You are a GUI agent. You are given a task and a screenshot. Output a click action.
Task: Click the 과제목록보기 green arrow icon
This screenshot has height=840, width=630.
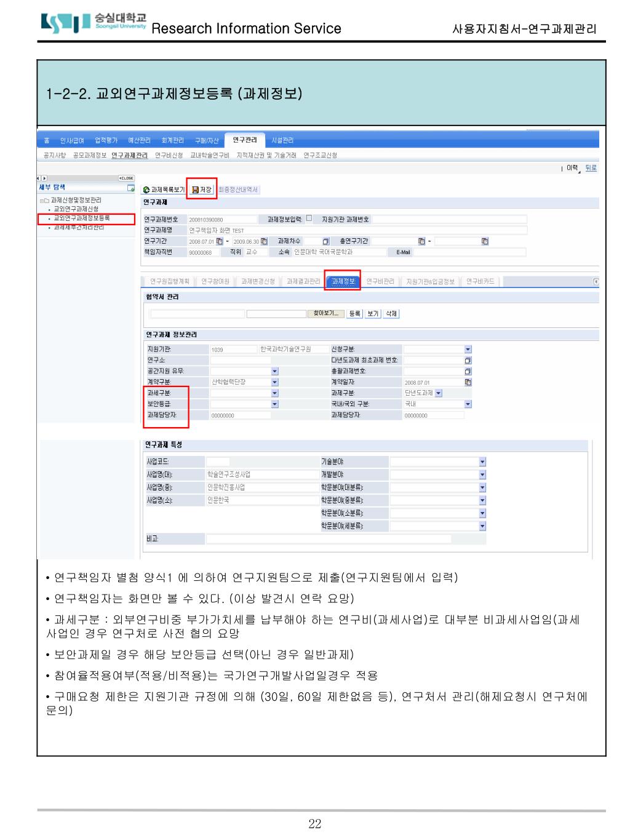tap(146, 190)
